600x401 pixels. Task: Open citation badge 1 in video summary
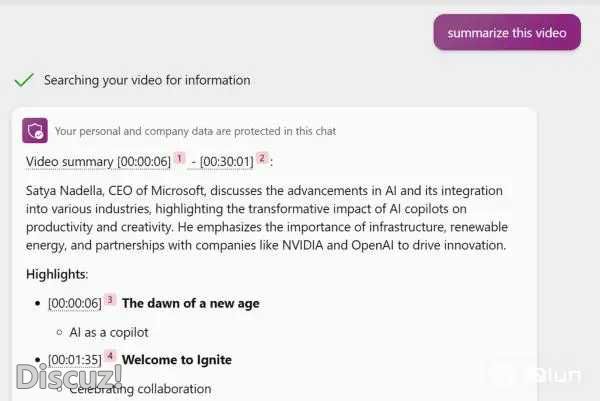(x=179, y=158)
